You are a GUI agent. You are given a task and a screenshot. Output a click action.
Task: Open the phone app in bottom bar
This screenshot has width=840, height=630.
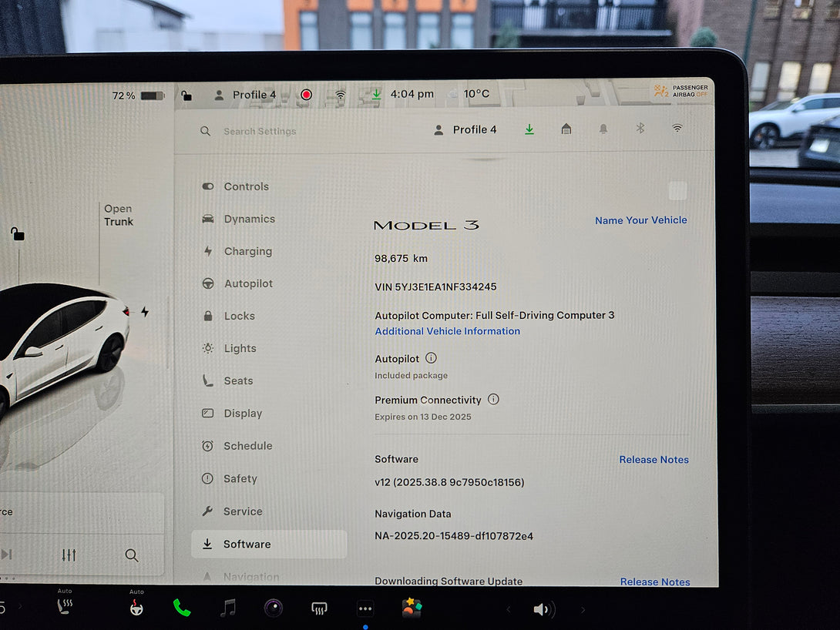[182, 608]
